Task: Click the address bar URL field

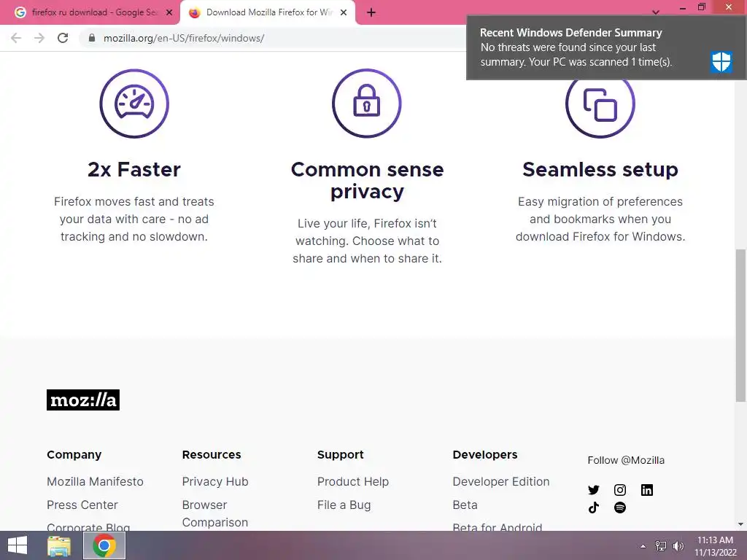Action: point(271,38)
